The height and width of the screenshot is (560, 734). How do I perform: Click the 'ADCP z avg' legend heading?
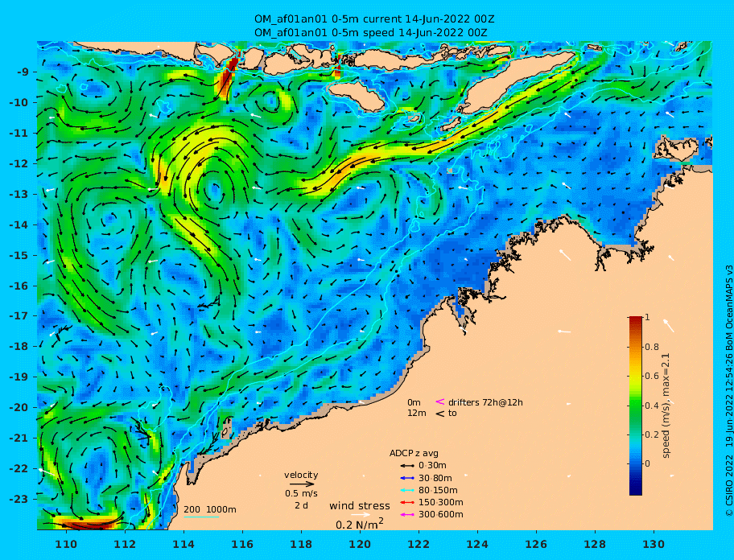coord(414,453)
